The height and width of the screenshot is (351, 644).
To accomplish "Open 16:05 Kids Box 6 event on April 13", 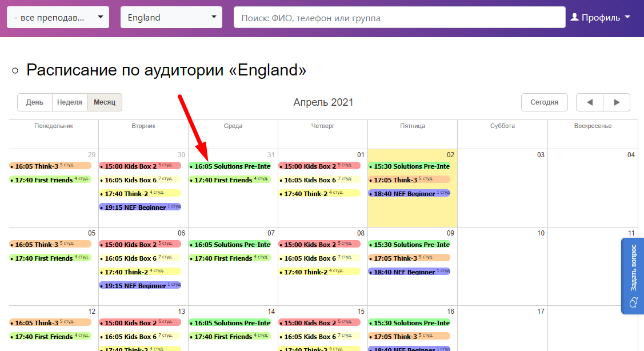I will [140, 336].
